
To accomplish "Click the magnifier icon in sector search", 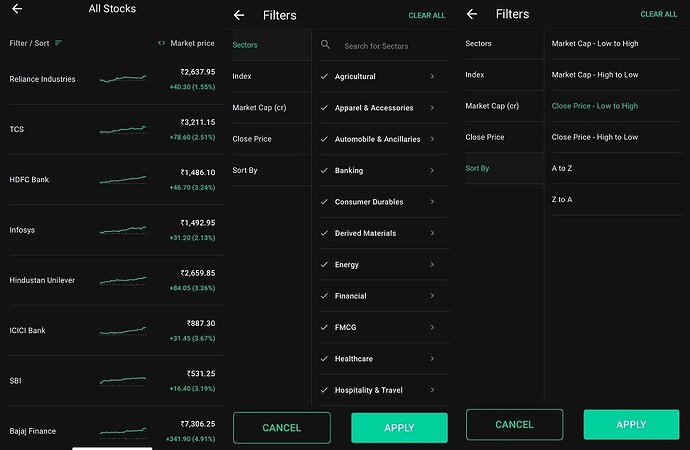I will tap(326, 46).
